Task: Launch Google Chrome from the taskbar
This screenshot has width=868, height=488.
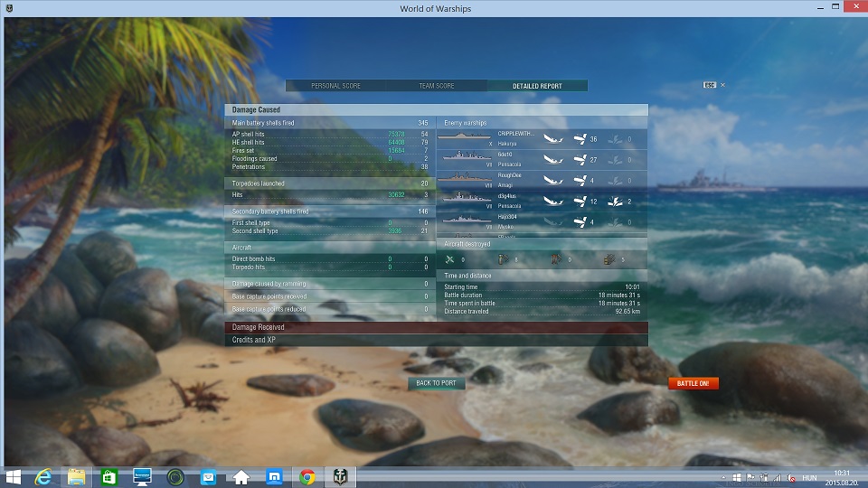Action: click(x=307, y=477)
